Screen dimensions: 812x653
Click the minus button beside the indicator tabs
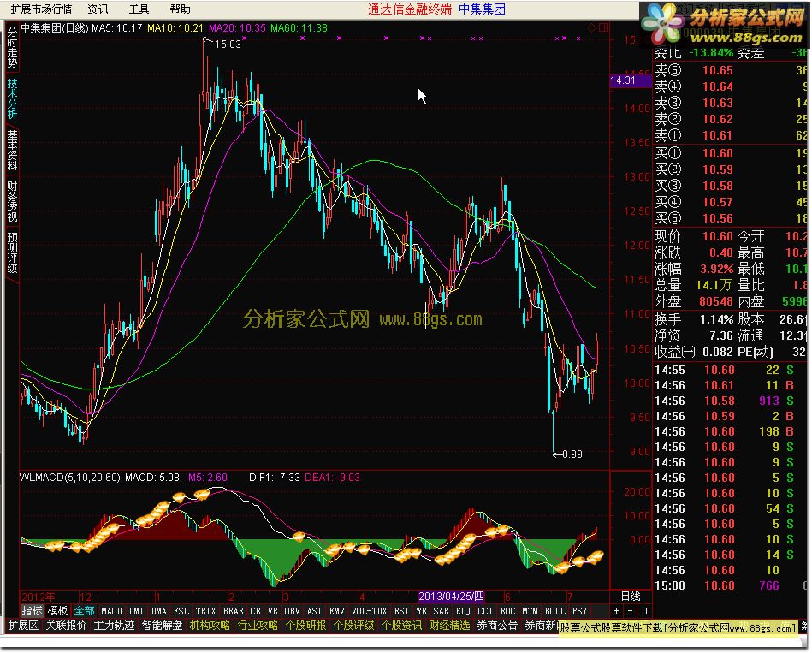point(631,611)
